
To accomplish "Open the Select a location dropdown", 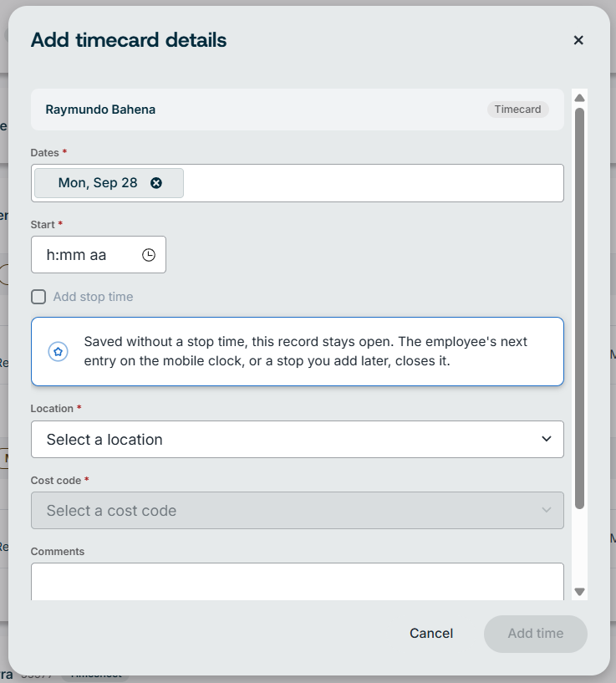I will click(297, 439).
